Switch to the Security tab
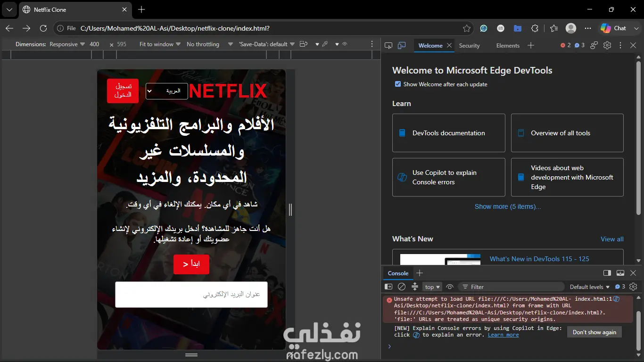 pos(469,46)
